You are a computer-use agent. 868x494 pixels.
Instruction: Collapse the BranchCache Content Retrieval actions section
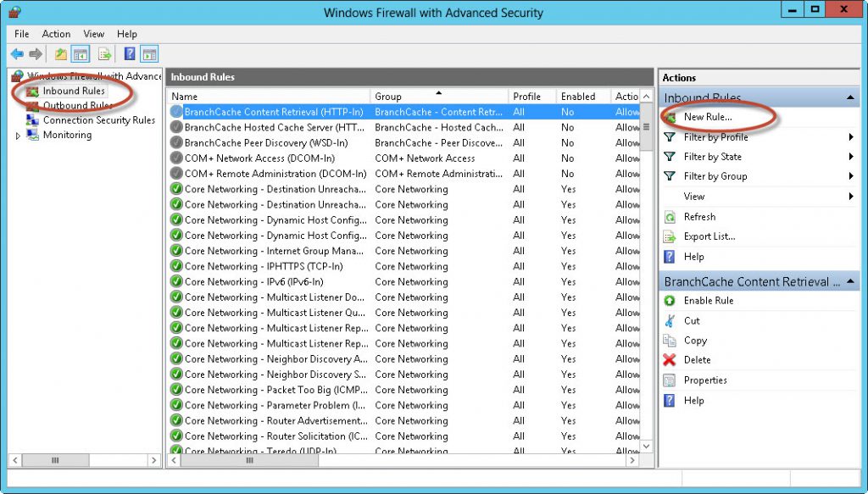click(850, 282)
